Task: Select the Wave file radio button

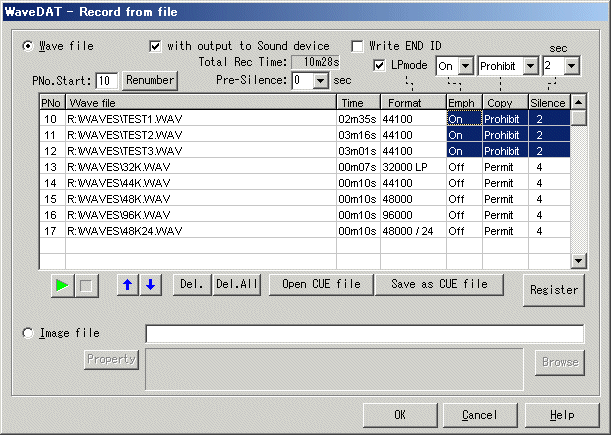Action: click(x=28, y=46)
